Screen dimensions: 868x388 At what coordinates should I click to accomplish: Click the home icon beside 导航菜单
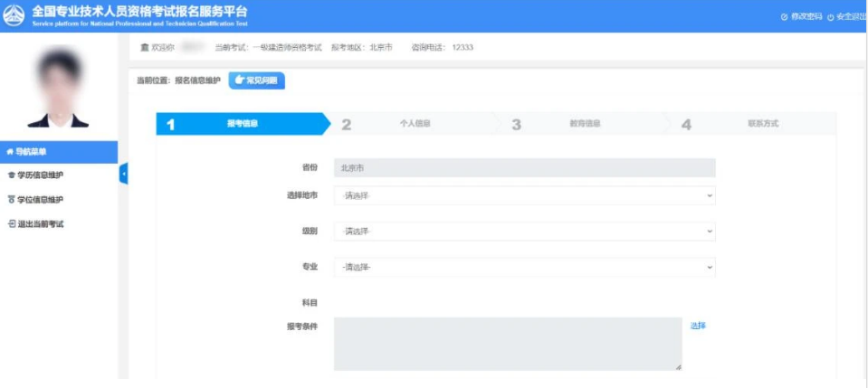[9, 152]
